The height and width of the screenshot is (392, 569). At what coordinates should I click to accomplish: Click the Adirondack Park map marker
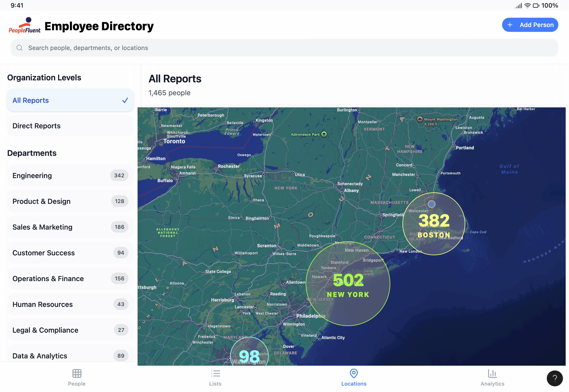[324, 134]
